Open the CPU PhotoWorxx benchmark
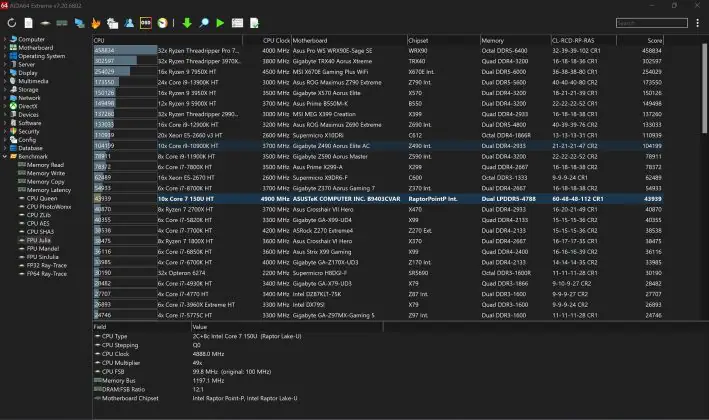The width and height of the screenshot is (709, 420). point(49,207)
